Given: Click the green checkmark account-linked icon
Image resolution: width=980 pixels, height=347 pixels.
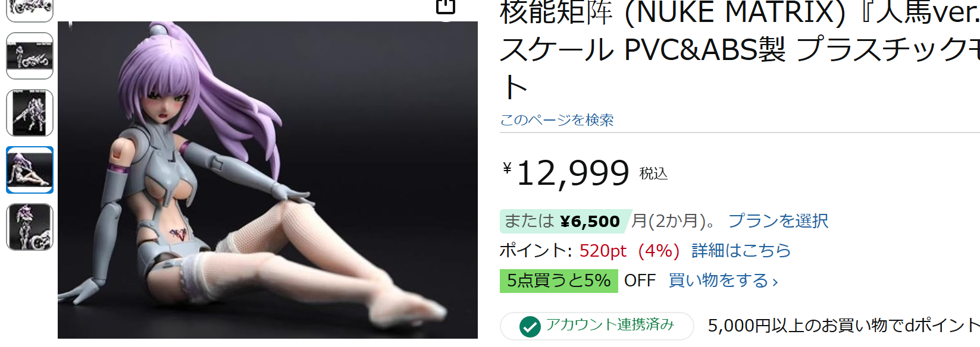Looking at the screenshot, I should (530, 326).
